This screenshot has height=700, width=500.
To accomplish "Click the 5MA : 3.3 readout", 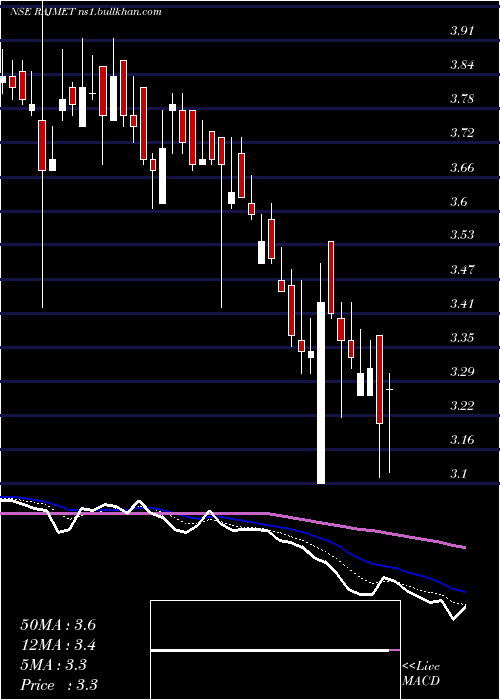I will pyautogui.click(x=54, y=665).
